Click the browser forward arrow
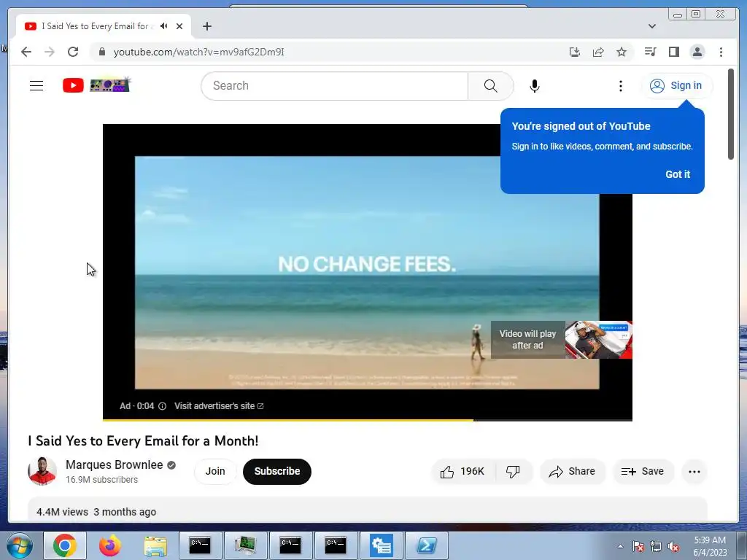Image resolution: width=747 pixels, height=560 pixels. point(49,52)
